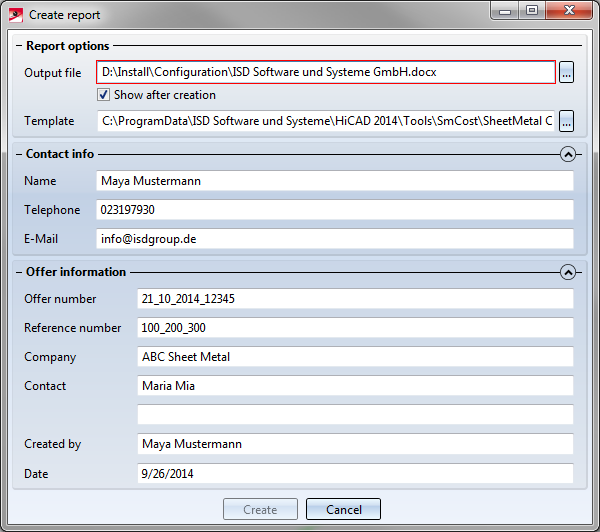
Task: Click the Reference number field
Action: pyautogui.click(x=355, y=328)
